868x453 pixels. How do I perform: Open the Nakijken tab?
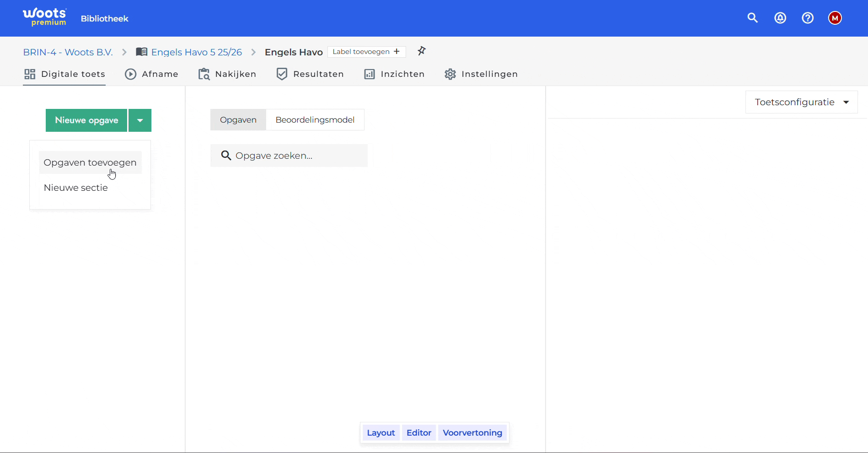[x=227, y=74]
